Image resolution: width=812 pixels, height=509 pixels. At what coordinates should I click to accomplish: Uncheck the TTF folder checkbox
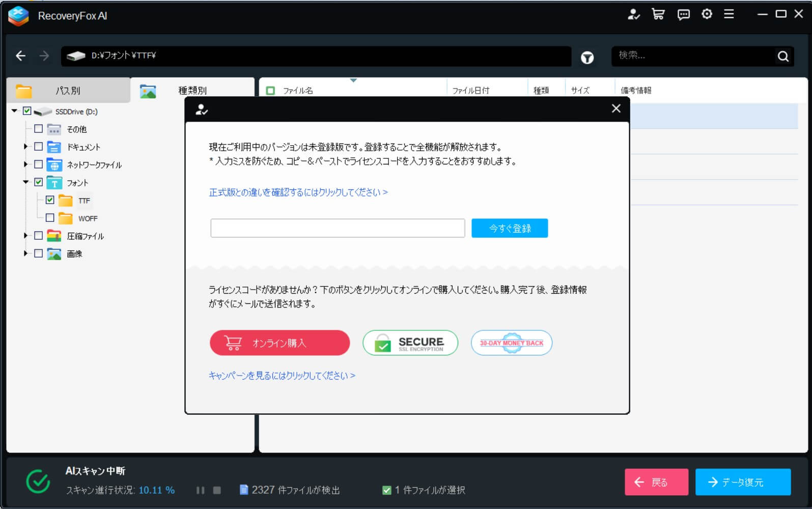point(50,200)
